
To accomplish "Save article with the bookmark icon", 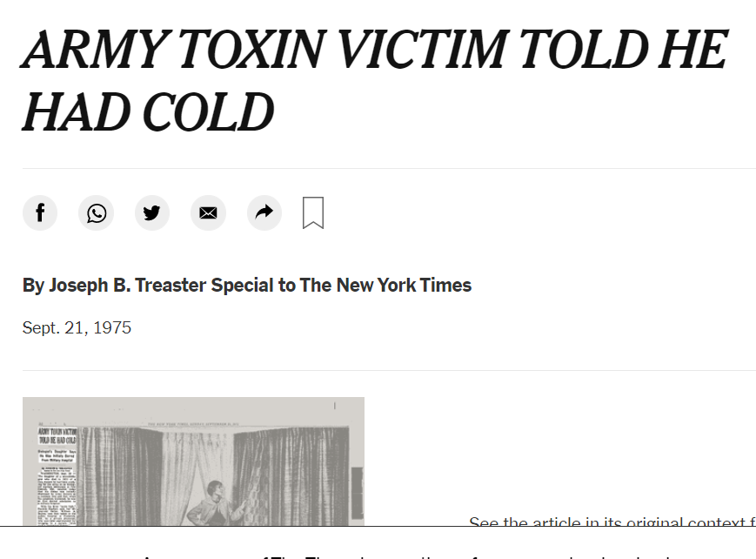I will coord(313,213).
